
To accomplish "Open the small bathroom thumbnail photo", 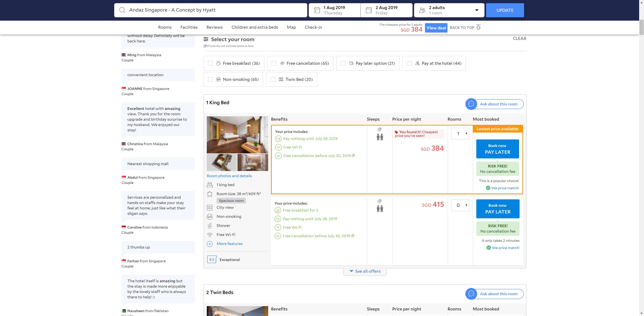I will (x=253, y=163).
